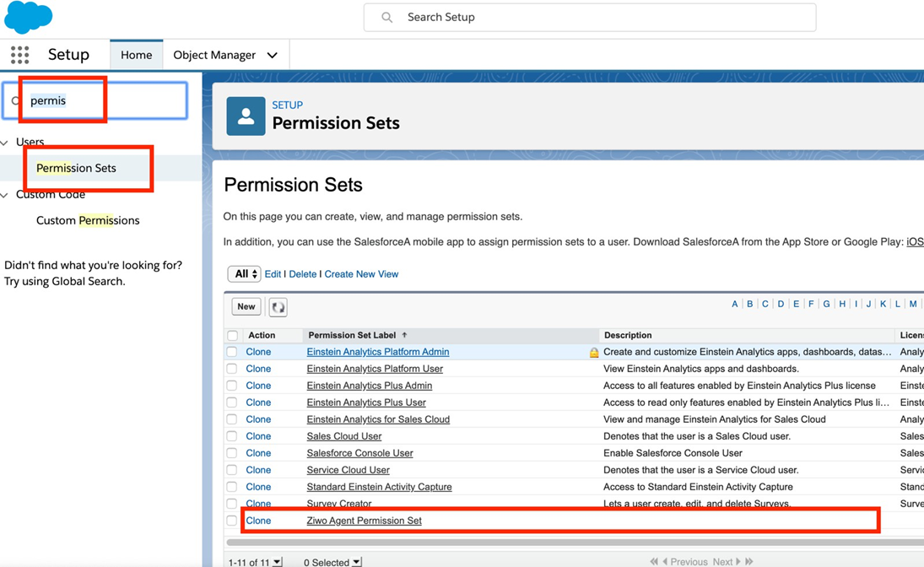
Task: Open the 1-11 of 11 records dropdown
Action: (x=278, y=562)
